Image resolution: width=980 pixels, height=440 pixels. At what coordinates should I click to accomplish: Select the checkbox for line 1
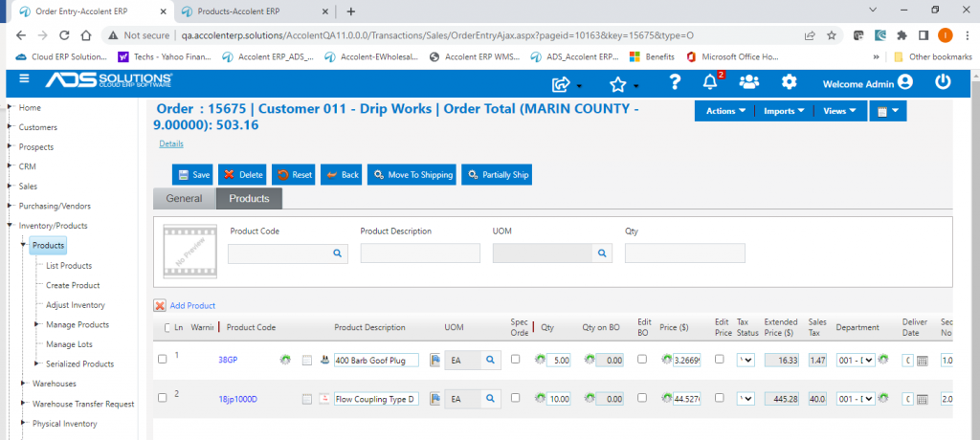click(163, 360)
